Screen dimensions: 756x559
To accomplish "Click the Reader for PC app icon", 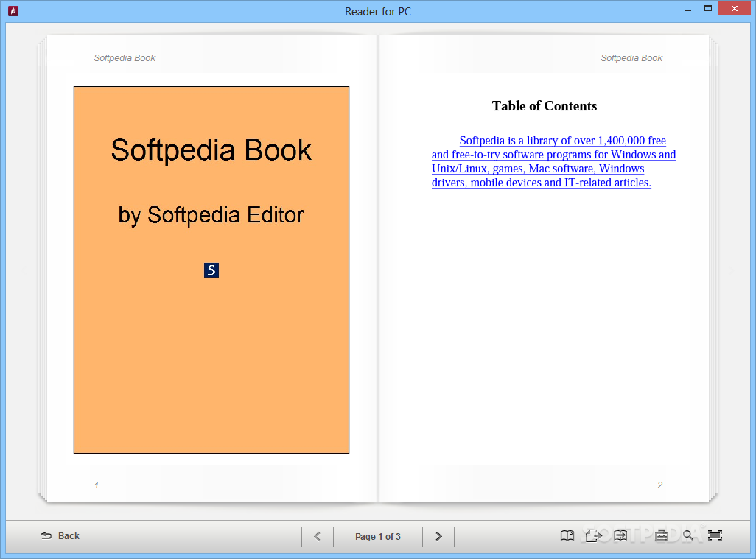I will tap(13, 10).
